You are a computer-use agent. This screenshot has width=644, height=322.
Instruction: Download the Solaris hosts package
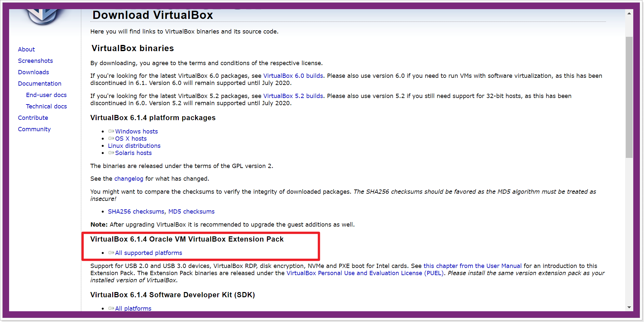pos(133,153)
